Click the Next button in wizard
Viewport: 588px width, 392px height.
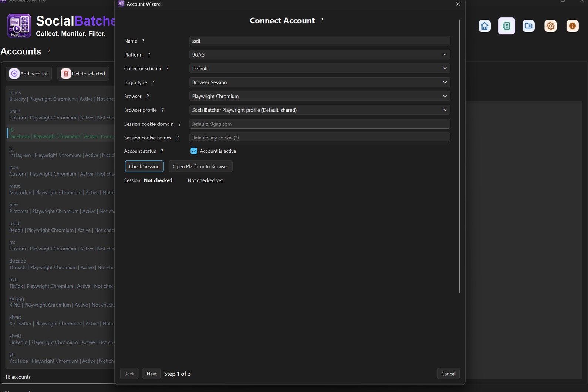tap(152, 374)
